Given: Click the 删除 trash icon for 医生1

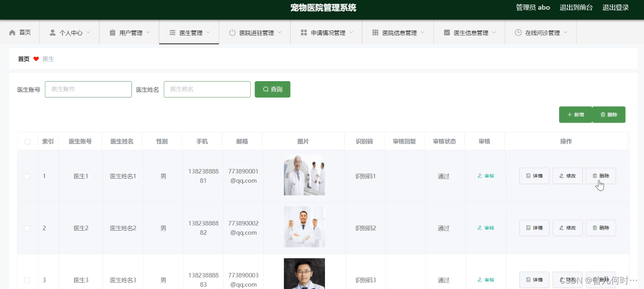Looking at the screenshot, I should click(x=595, y=176).
